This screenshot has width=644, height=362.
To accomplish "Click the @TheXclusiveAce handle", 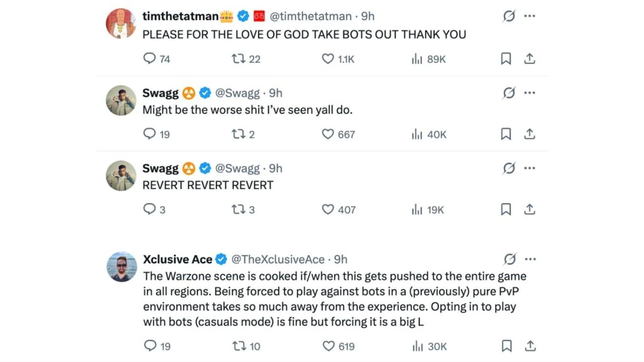I will pos(279,259).
